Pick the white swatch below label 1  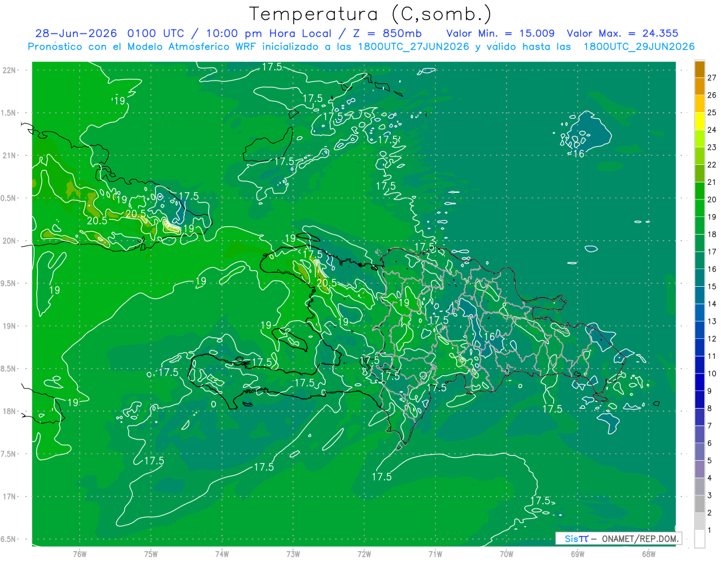(x=699, y=539)
